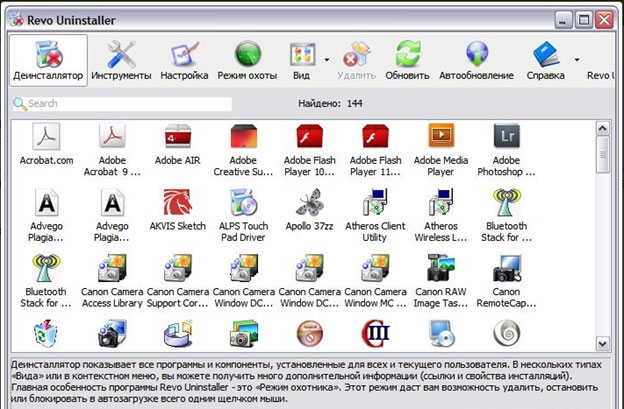
Task: Click the scroll up arrow
Action: [x=603, y=128]
